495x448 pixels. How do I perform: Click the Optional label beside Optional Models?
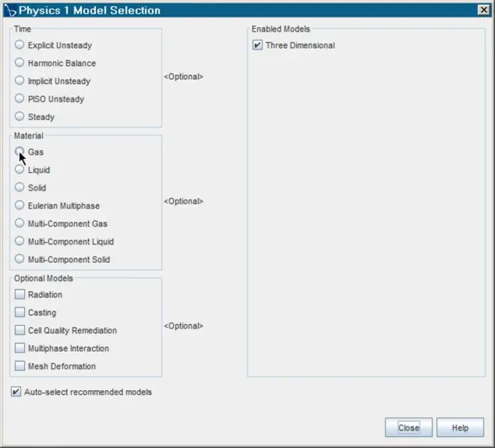click(x=184, y=326)
